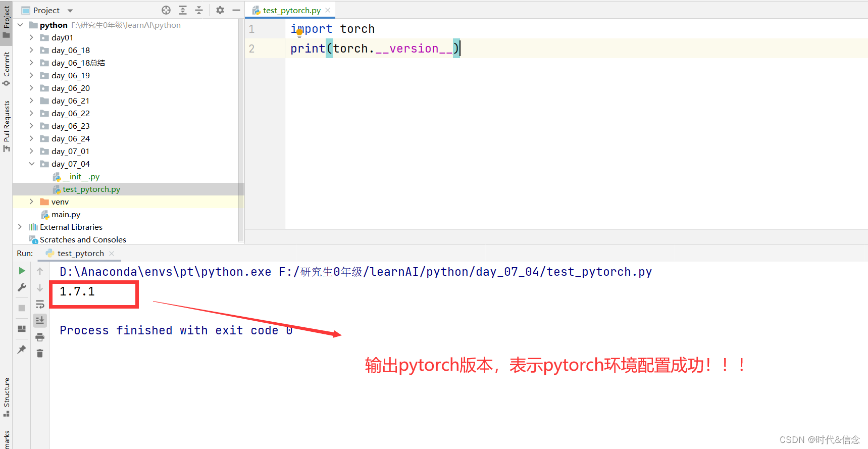Click the Expand All icon in Project panel
This screenshot has height=449, width=868.
pos(183,10)
